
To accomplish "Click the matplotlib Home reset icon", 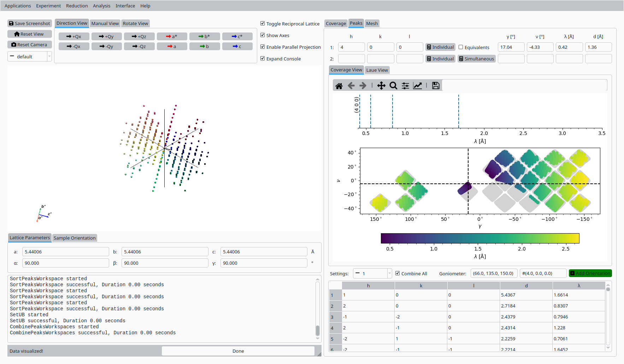I will coord(339,86).
